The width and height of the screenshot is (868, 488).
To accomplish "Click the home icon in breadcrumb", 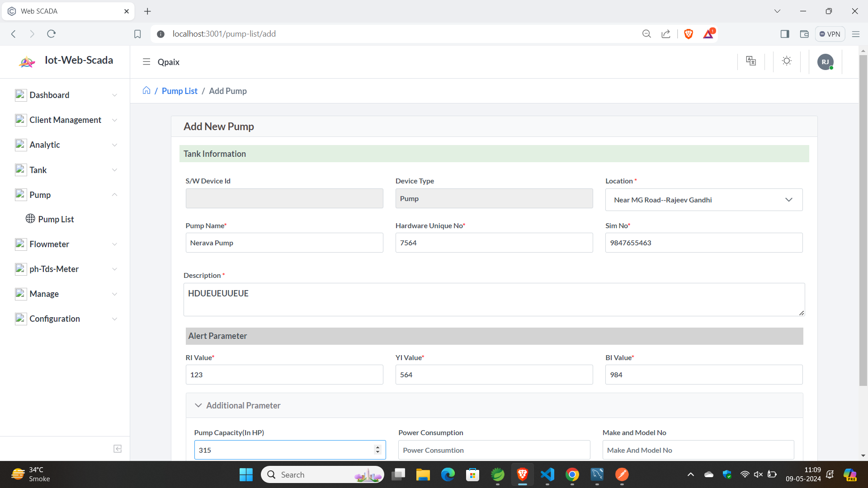I will (146, 90).
